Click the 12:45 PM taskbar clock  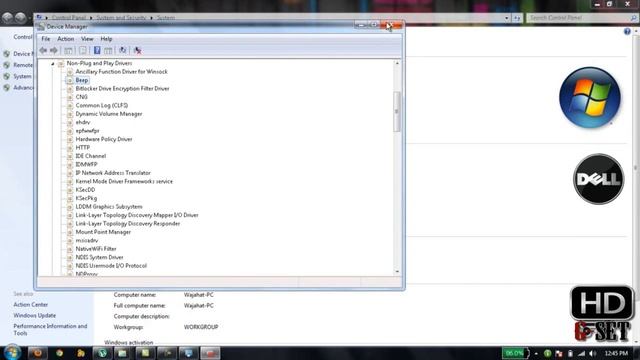[616, 353]
